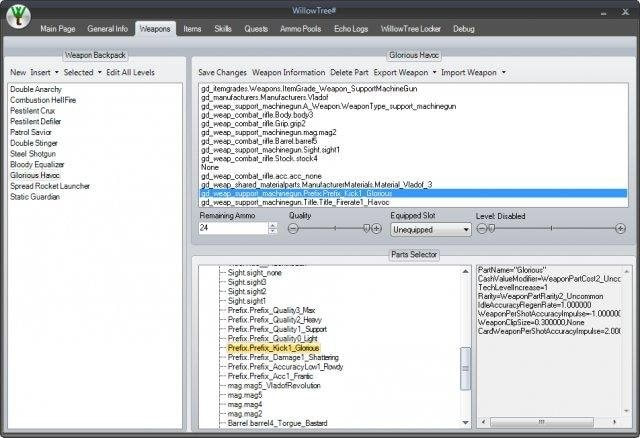
Task: Switch to the Main Page tab
Action: point(58,29)
